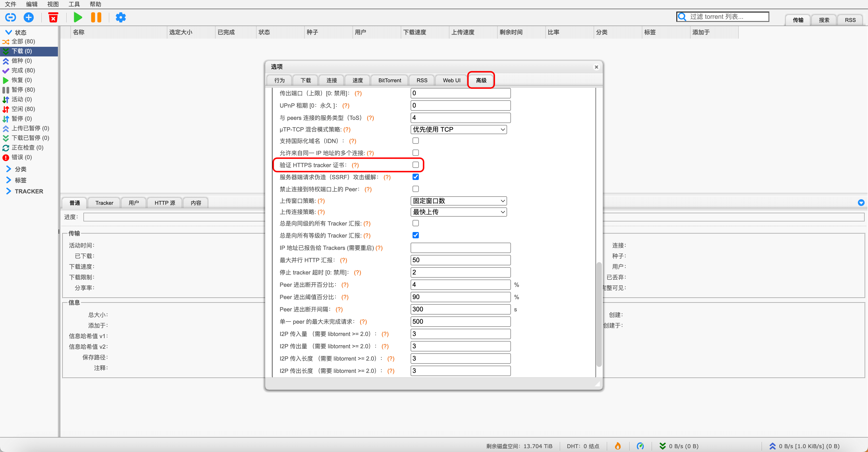Select the 下载已暂停 (0) filter
This screenshot has height=452, width=868.
(29, 138)
